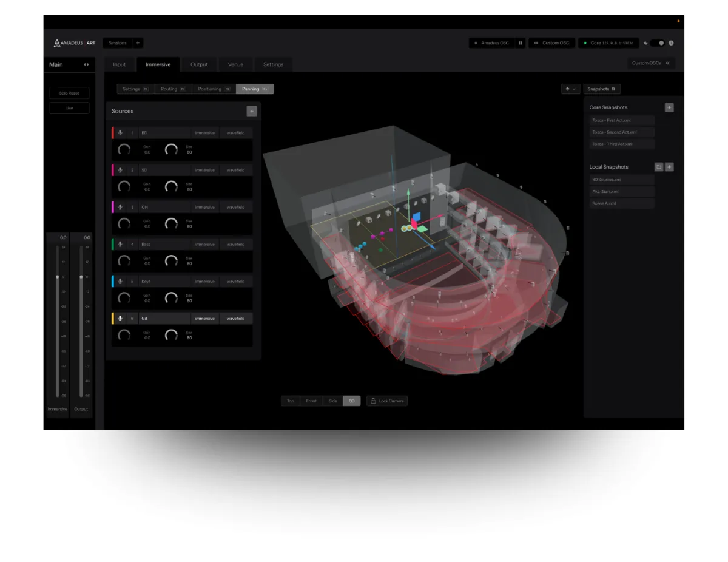Click the mic icon on the Git source
This screenshot has height=562, width=728.
click(x=120, y=319)
